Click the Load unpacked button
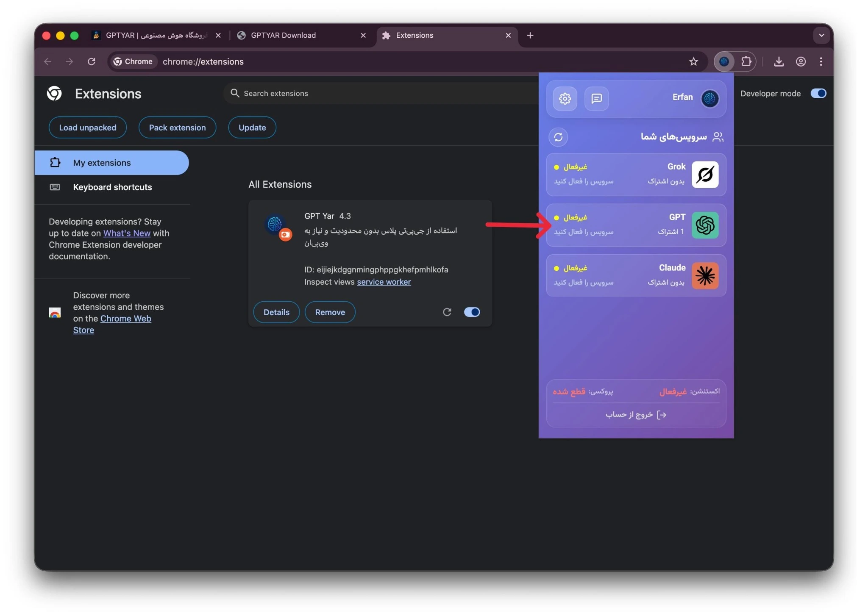This screenshot has height=616, width=868. (x=88, y=128)
